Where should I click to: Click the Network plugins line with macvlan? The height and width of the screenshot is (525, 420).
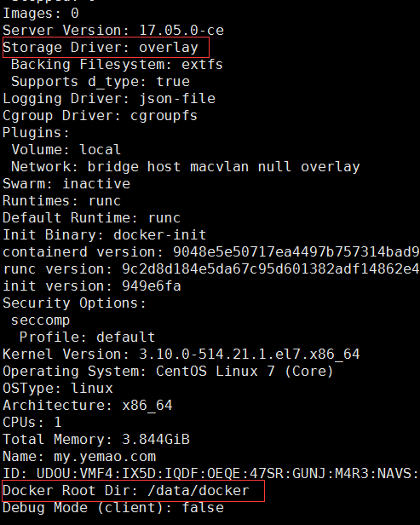coord(186,167)
